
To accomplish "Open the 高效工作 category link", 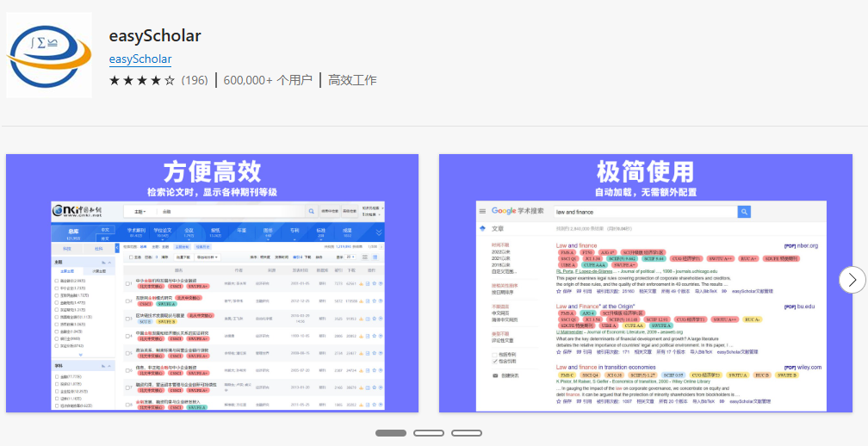I will tap(352, 80).
